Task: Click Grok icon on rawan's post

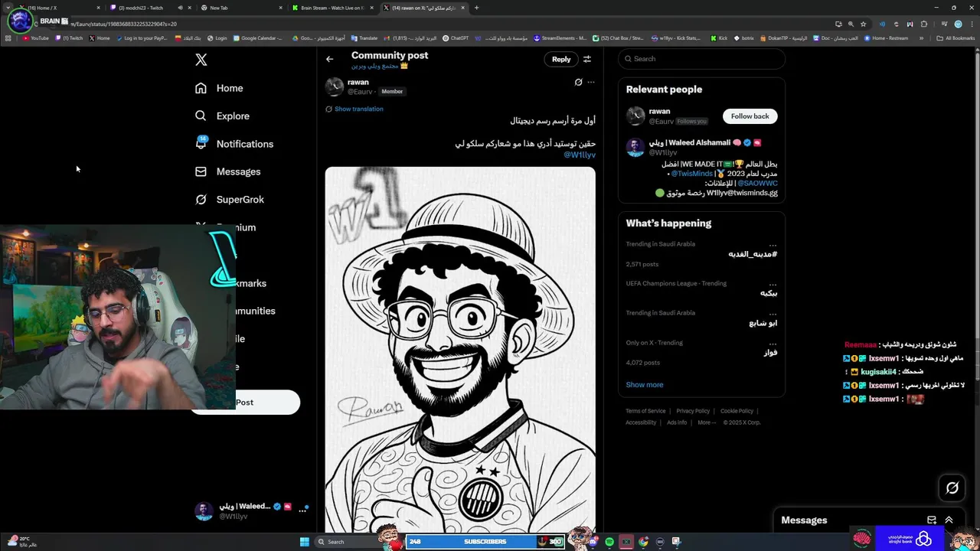Action: tap(578, 82)
